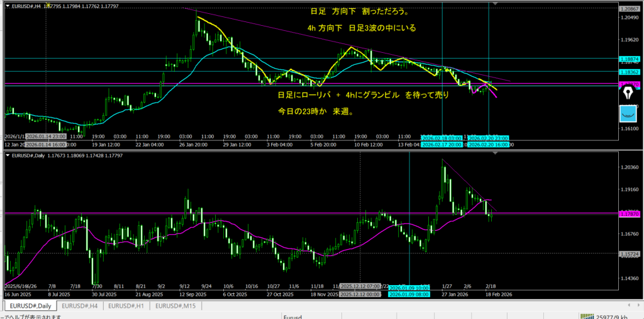Click the 2026.01.09 10:00 marker on Daily chart
Screen dimensions: 644x319
click(x=409, y=288)
